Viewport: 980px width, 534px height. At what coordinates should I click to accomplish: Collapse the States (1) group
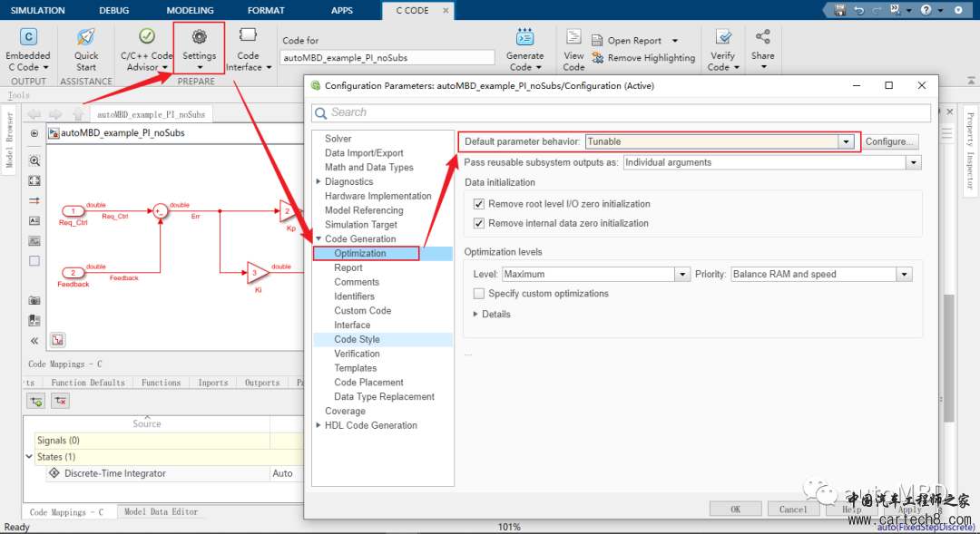point(29,457)
